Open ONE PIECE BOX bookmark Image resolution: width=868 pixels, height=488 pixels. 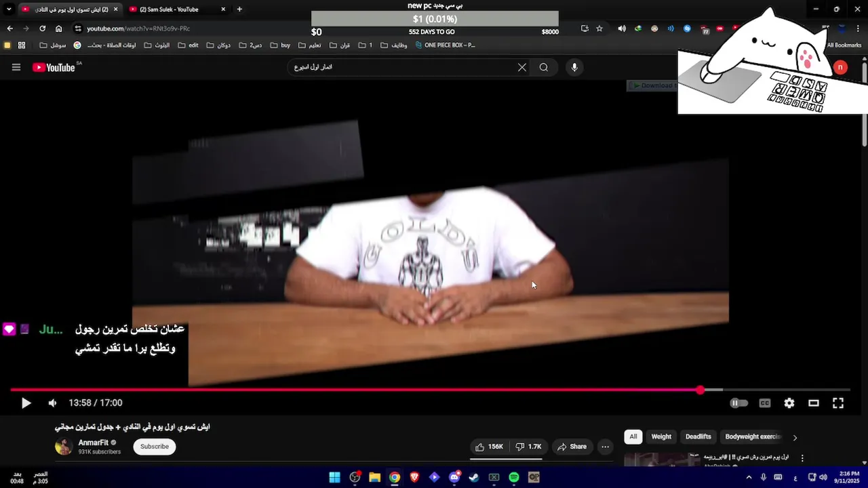tap(444, 45)
